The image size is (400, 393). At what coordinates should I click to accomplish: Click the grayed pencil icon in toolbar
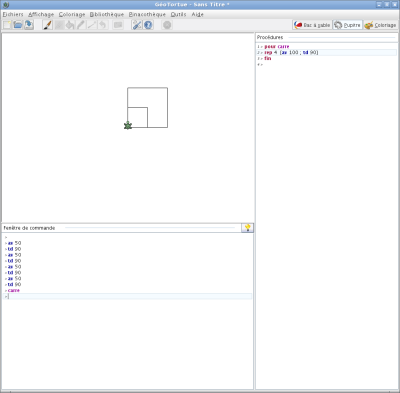pyautogui.click(x=81, y=25)
